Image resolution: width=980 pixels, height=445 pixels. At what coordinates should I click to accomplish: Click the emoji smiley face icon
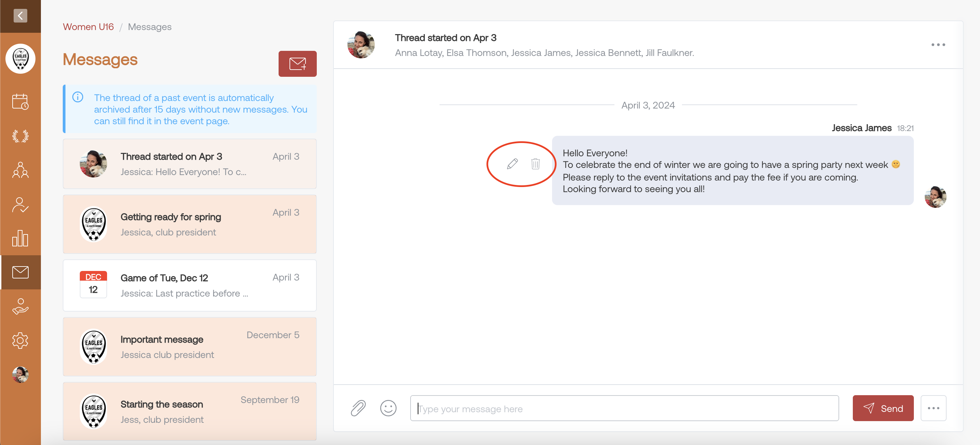(388, 408)
